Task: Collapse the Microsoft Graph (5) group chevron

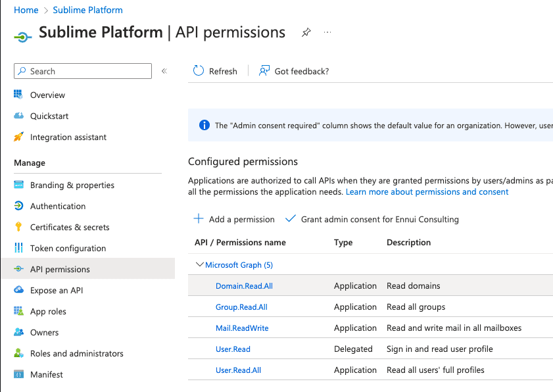Action: click(200, 264)
